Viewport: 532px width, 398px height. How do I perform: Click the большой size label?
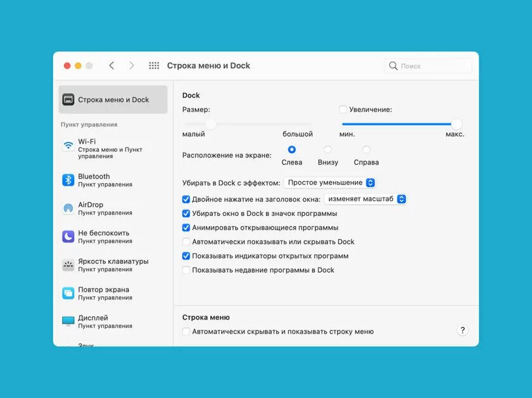pos(298,134)
